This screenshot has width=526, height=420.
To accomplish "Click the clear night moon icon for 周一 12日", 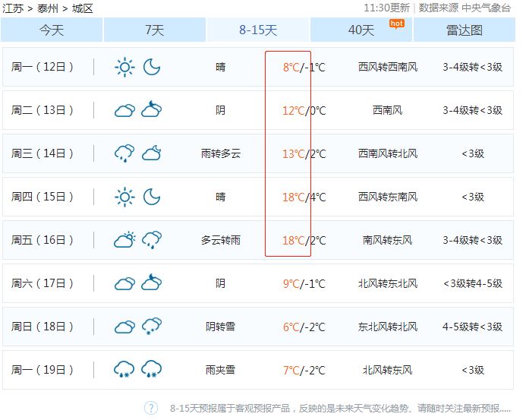I will coord(152,67).
